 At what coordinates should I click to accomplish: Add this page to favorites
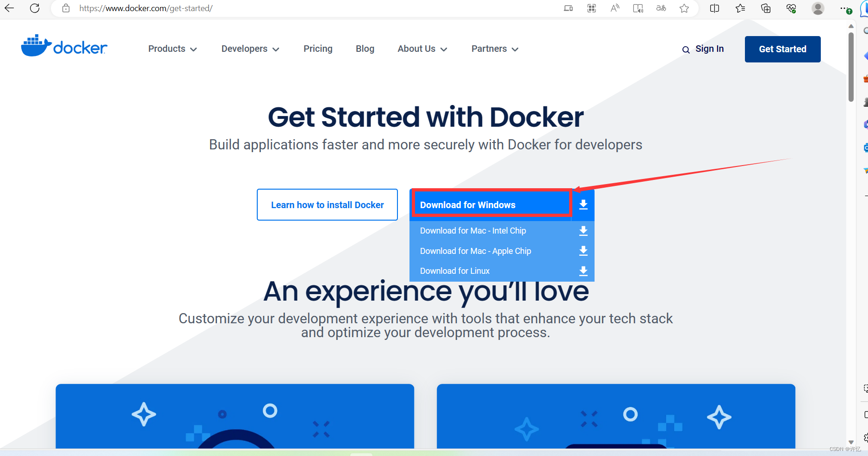tap(684, 8)
